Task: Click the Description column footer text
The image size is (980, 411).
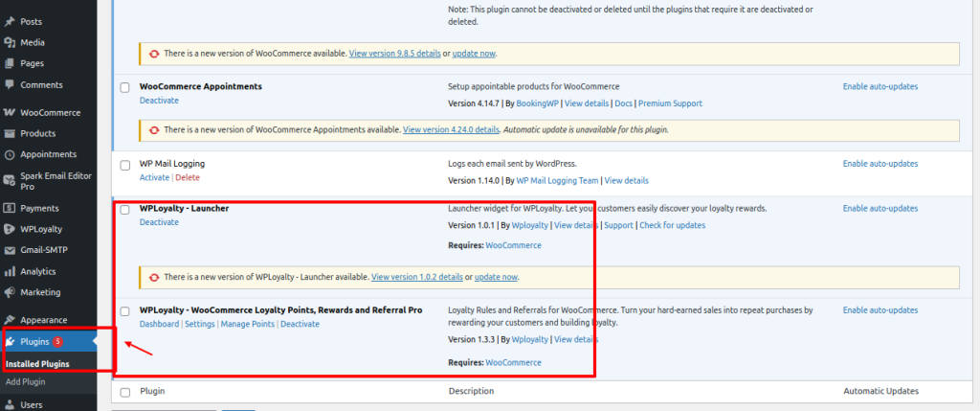Action: point(471,391)
